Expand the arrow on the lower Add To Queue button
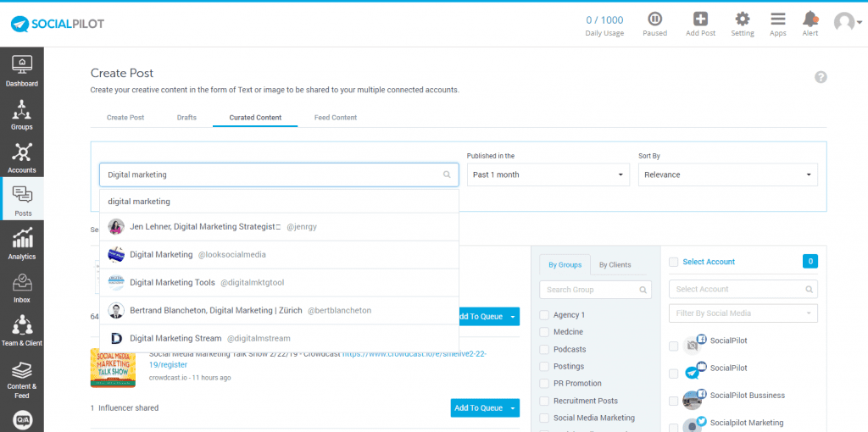This screenshot has height=432, width=868. (x=513, y=408)
